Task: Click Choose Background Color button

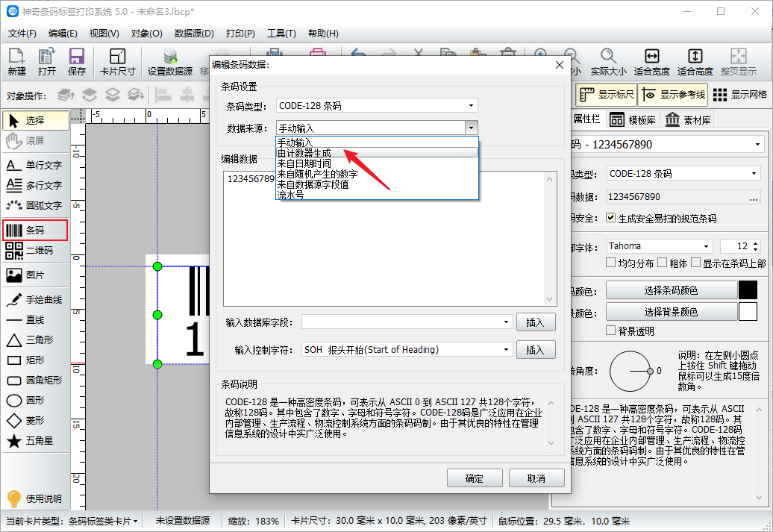Action: 671,312
